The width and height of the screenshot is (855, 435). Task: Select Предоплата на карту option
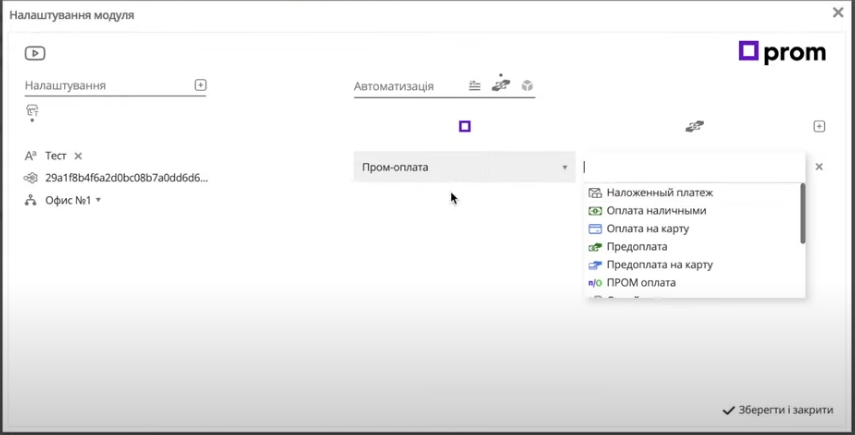(x=659, y=265)
